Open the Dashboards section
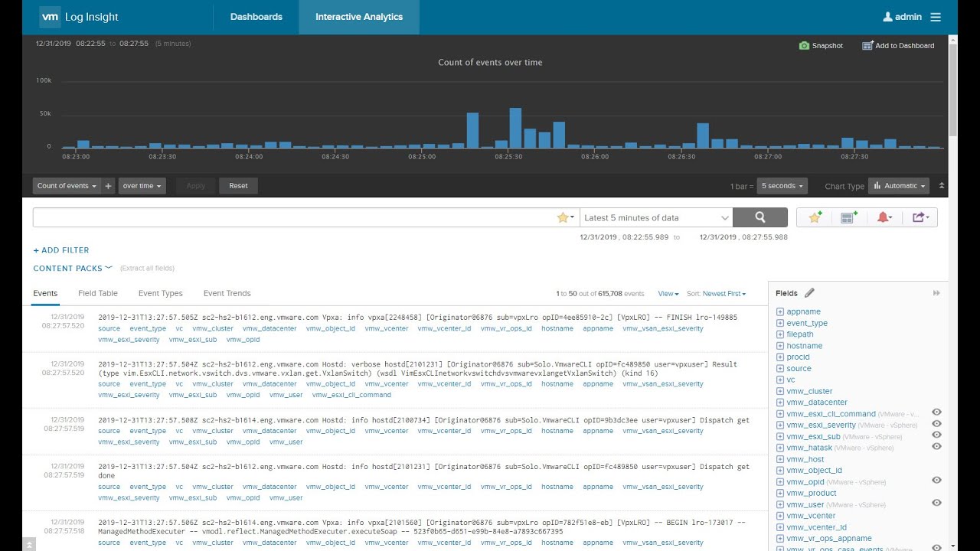 coord(256,16)
